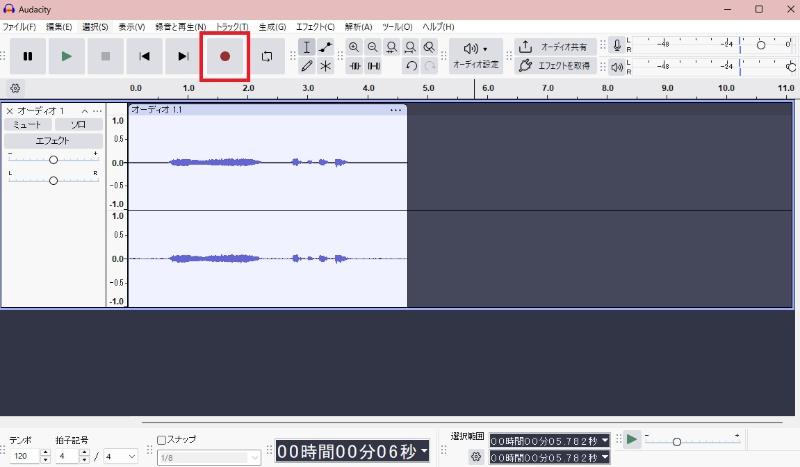Open the 生成(G) menu
This screenshot has width=800, height=467.
[272, 27]
